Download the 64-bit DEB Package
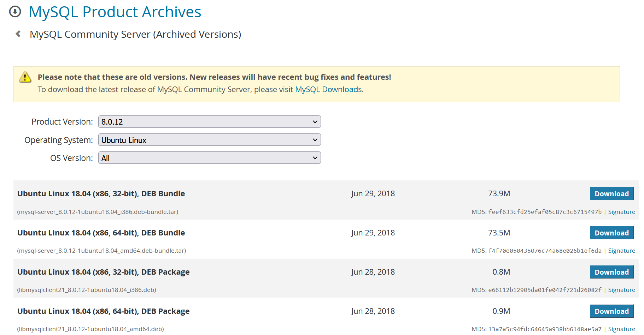The image size is (644, 335). pyautogui.click(x=612, y=311)
